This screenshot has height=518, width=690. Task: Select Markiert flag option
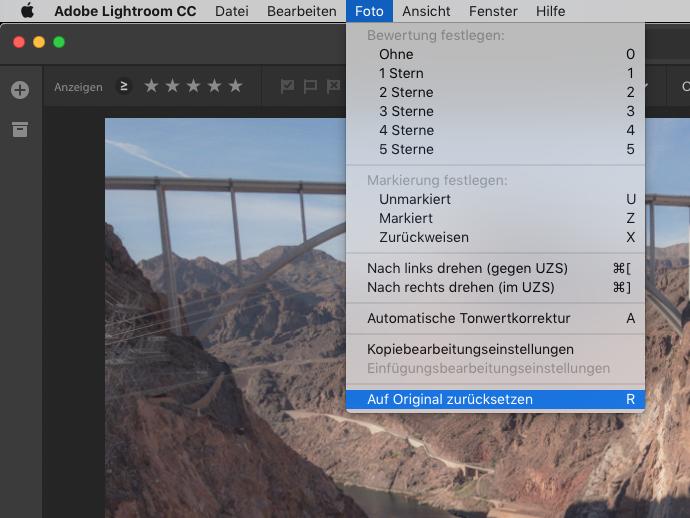tap(495, 218)
